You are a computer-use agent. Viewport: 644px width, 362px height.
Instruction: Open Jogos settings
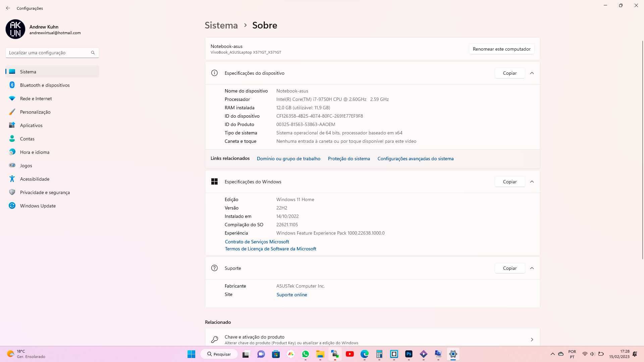click(52, 166)
